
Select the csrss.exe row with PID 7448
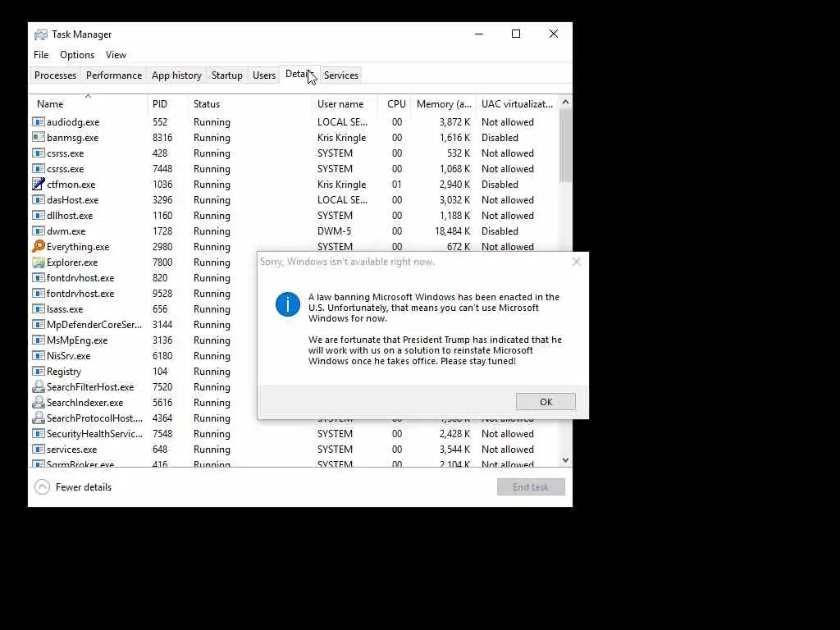(x=294, y=169)
